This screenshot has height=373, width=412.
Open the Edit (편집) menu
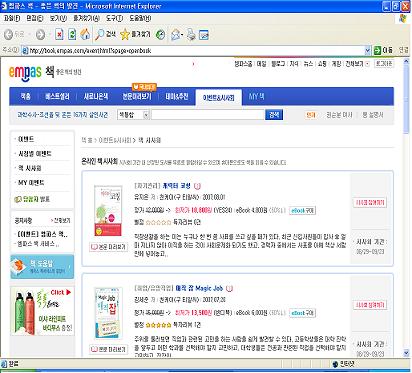point(35,18)
